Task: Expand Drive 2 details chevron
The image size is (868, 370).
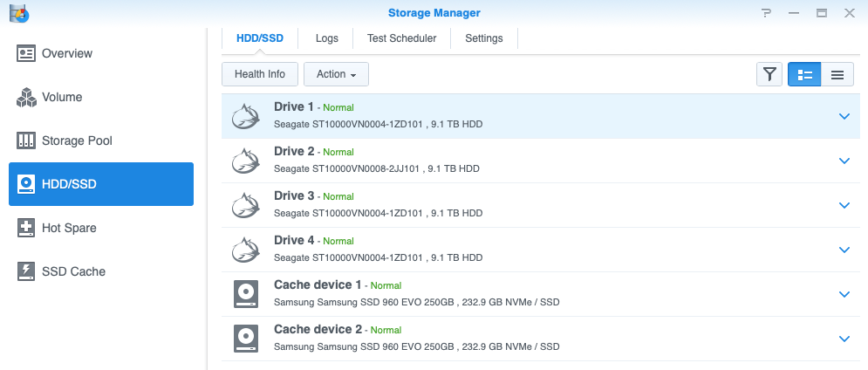Action: [x=844, y=161]
